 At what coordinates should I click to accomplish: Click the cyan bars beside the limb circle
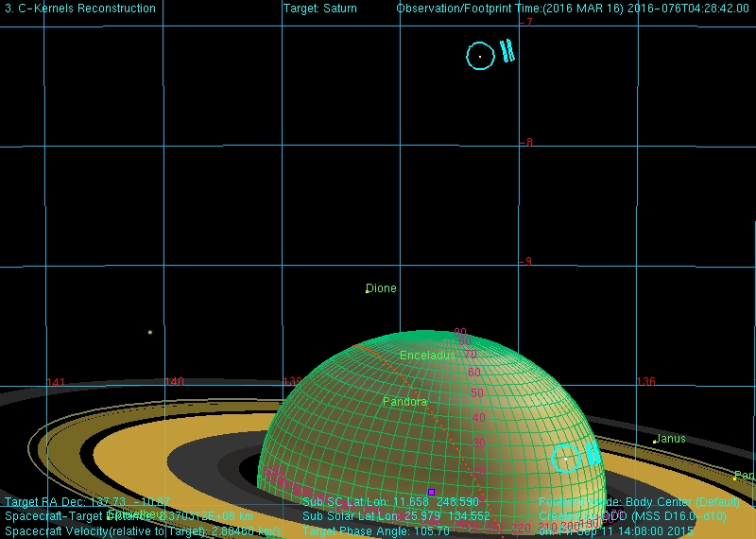pos(593,454)
